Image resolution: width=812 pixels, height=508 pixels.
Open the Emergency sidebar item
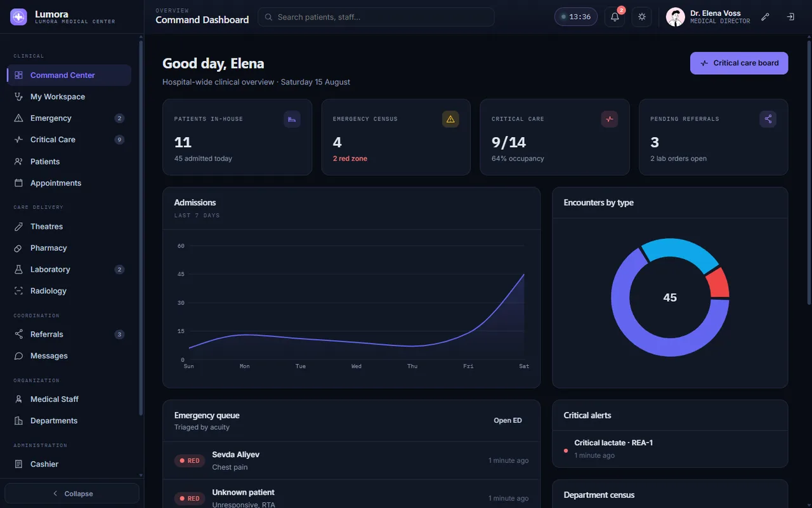(69, 118)
